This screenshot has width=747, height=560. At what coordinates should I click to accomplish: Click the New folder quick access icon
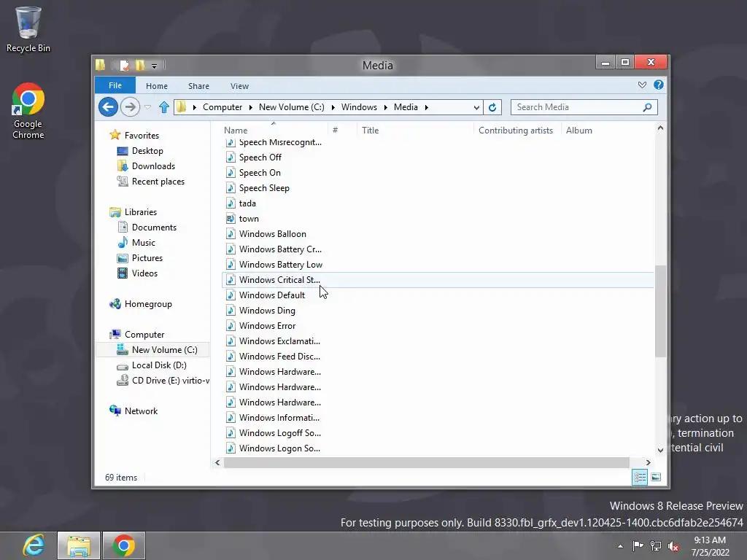coord(139,65)
